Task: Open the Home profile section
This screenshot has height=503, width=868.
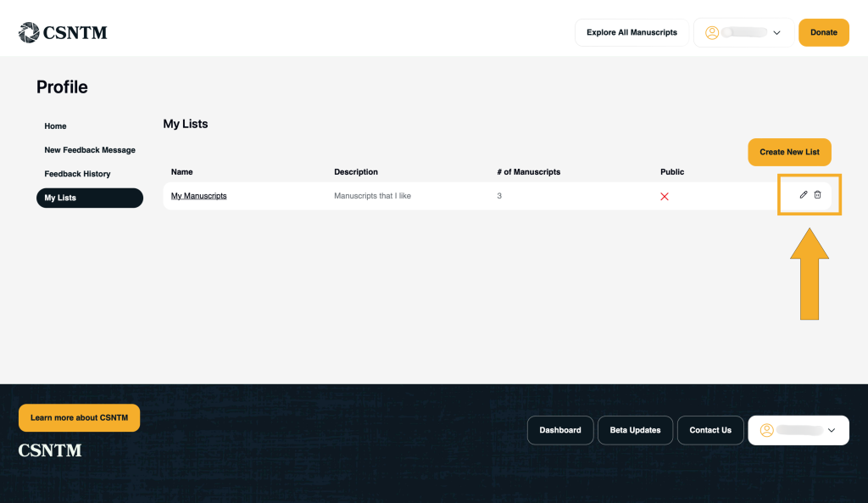Action: point(55,126)
